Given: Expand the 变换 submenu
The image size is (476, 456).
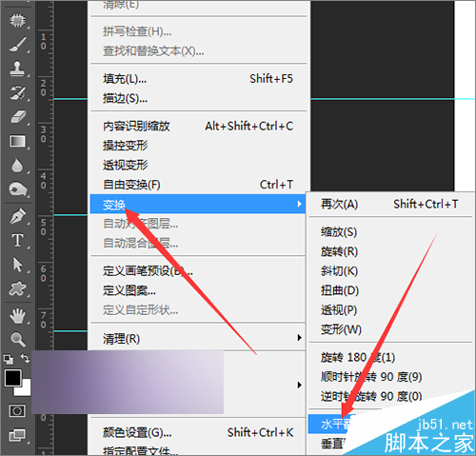Looking at the screenshot, I should [198, 204].
